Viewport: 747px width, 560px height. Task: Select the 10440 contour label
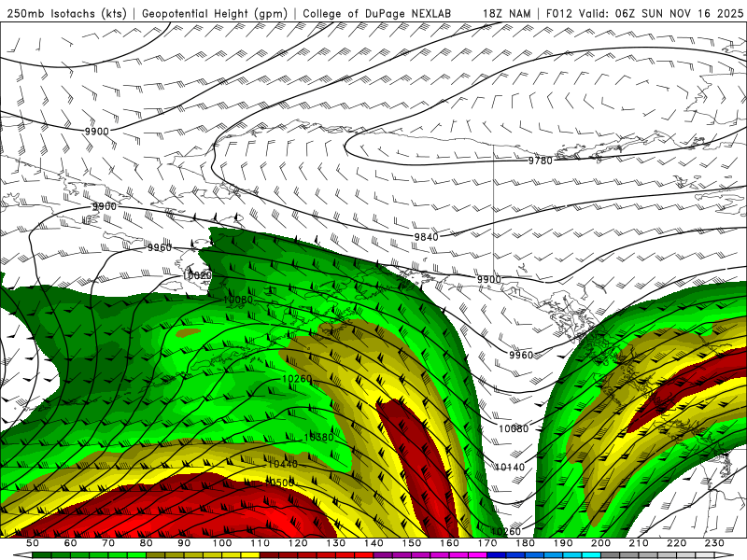(283, 463)
